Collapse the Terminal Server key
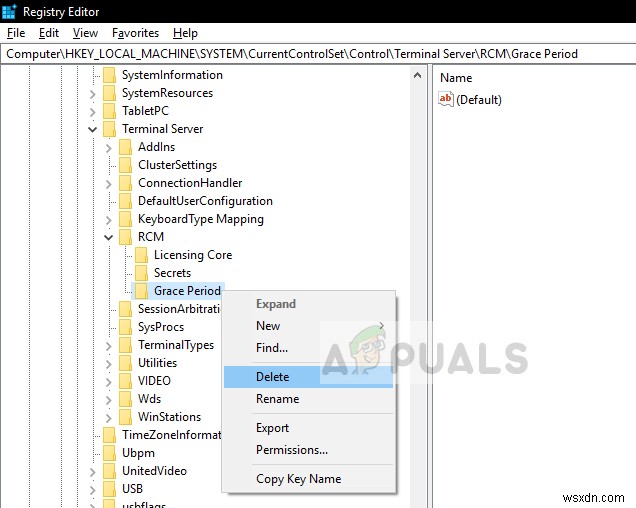Screen dimensions: 636x508 click(92, 129)
